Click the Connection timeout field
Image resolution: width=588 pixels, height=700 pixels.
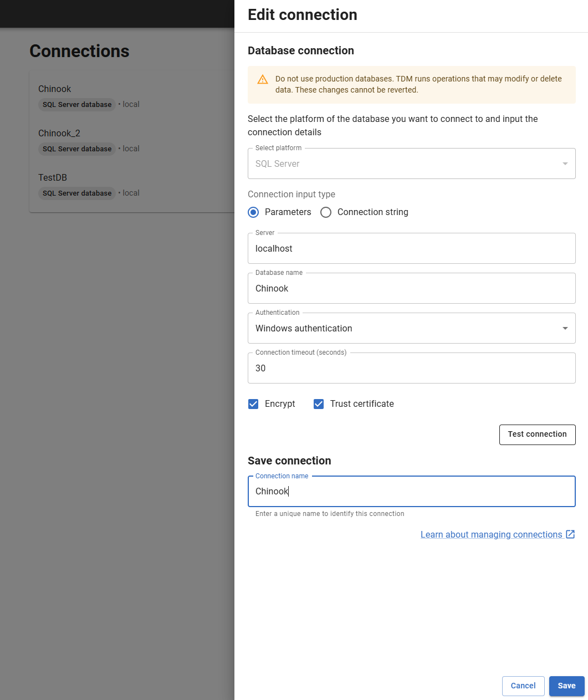411,368
